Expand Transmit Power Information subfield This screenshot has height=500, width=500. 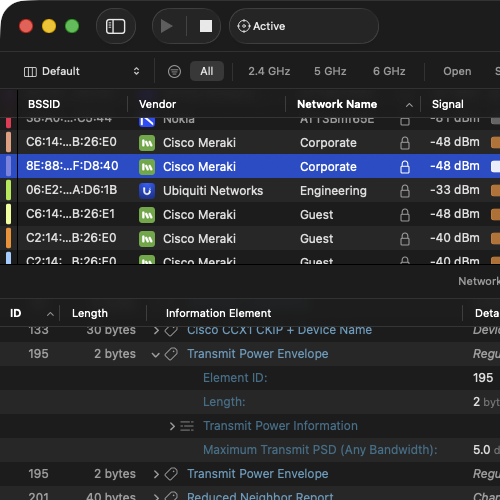click(172, 426)
